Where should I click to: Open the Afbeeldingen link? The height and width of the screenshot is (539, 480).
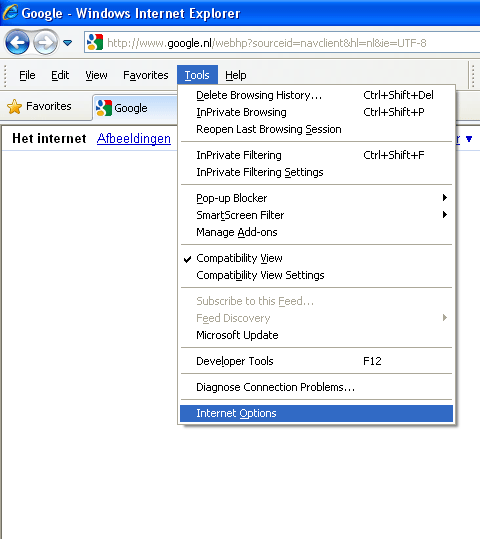134,139
